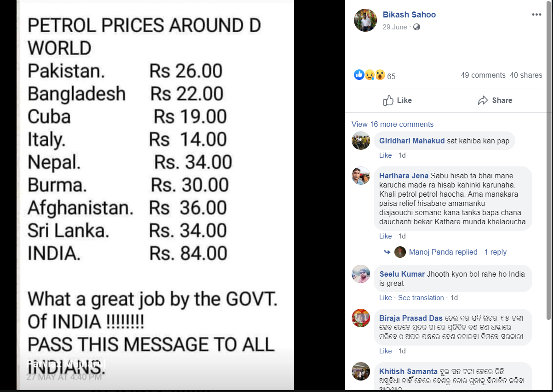Open Biraja Prasad Das's avatar
The width and height of the screenshot is (553, 392).
tap(361, 318)
